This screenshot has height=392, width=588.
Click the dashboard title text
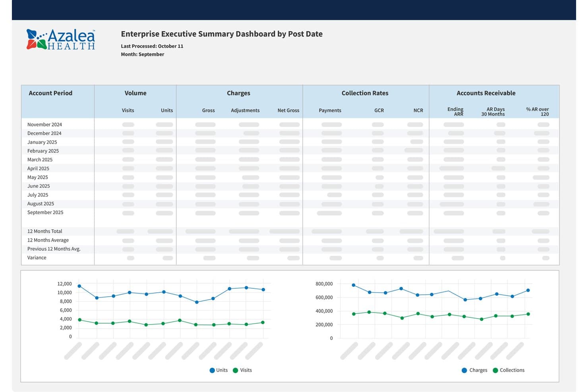(x=222, y=34)
